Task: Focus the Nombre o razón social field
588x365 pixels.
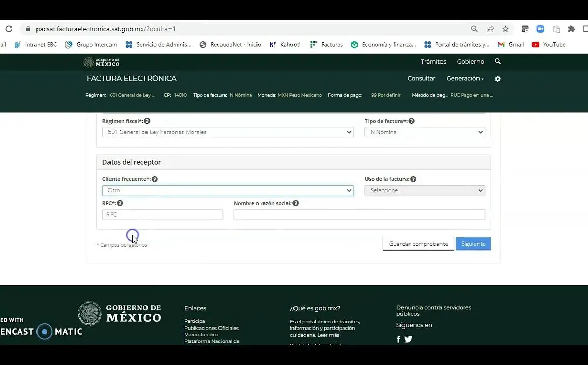Action: point(359,214)
